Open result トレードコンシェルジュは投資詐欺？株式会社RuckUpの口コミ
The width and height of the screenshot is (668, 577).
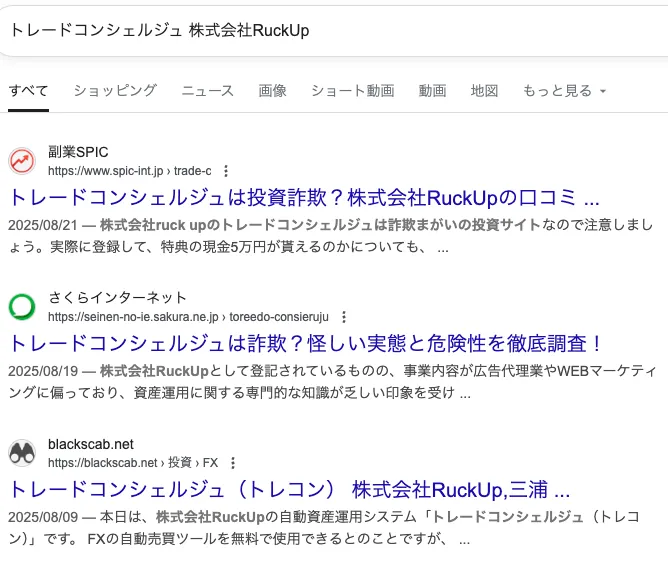(x=304, y=198)
